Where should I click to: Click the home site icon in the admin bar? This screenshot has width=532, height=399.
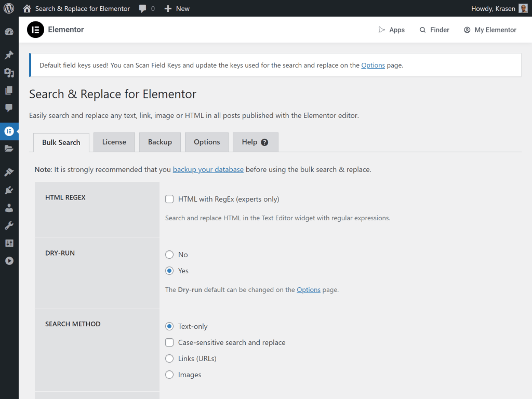pyautogui.click(x=27, y=8)
